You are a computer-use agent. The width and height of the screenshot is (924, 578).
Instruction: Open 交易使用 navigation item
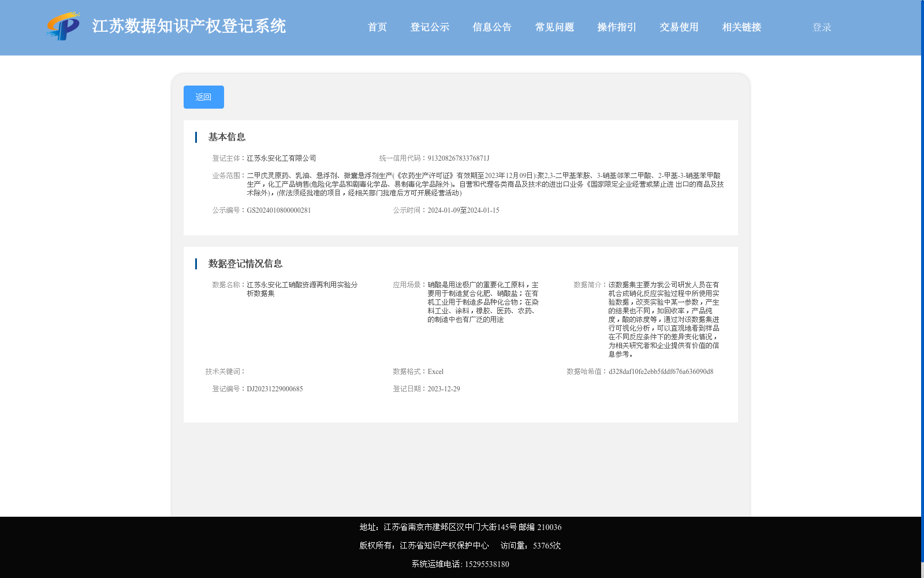pyautogui.click(x=679, y=27)
